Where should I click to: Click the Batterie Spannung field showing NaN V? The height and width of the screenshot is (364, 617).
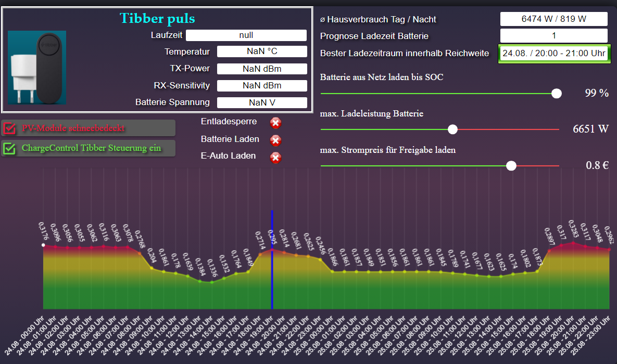tap(262, 102)
